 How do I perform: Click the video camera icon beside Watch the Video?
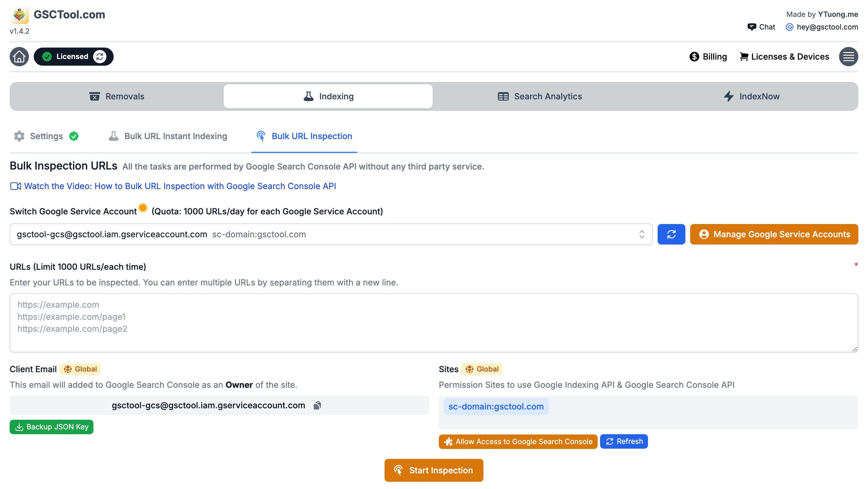click(15, 186)
